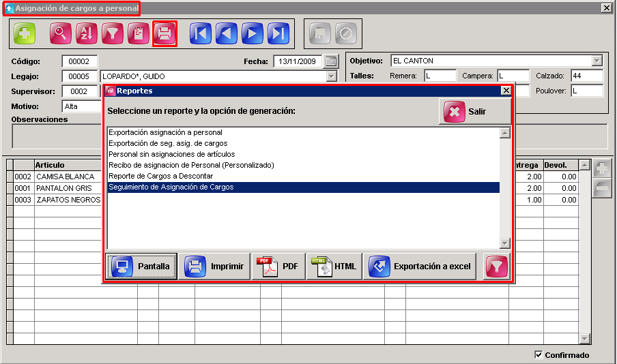The image size is (617, 364).
Task: Click the clipboard notes toolbar icon
Action: pos(139,33)
